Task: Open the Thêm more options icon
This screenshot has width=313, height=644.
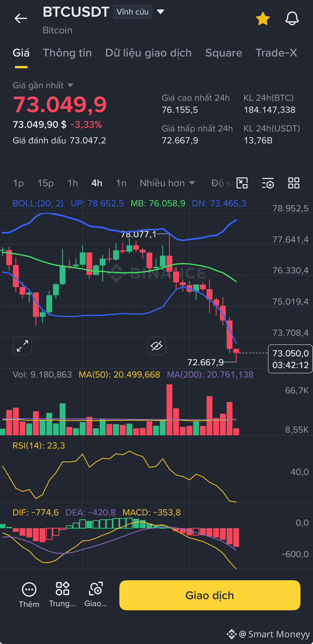Action: pos(29,595)
